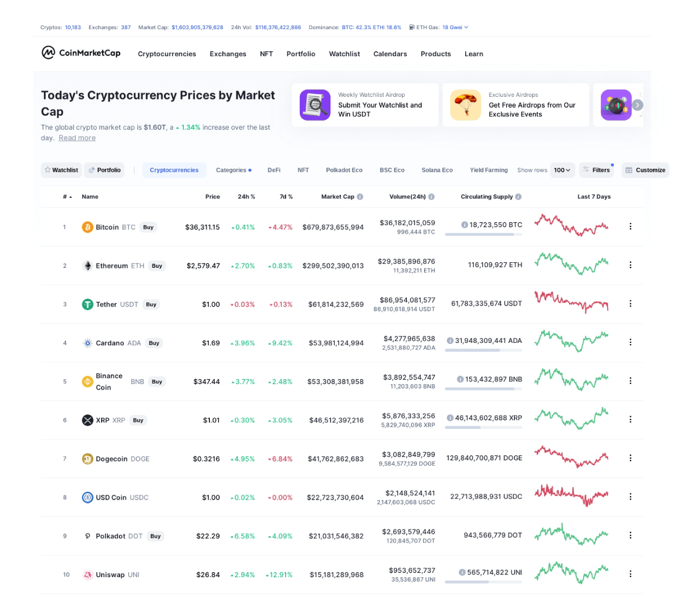This screenshot has width=700, height=608.
Task: Click the Dogecoin price $0.3216
Action: 206,459
